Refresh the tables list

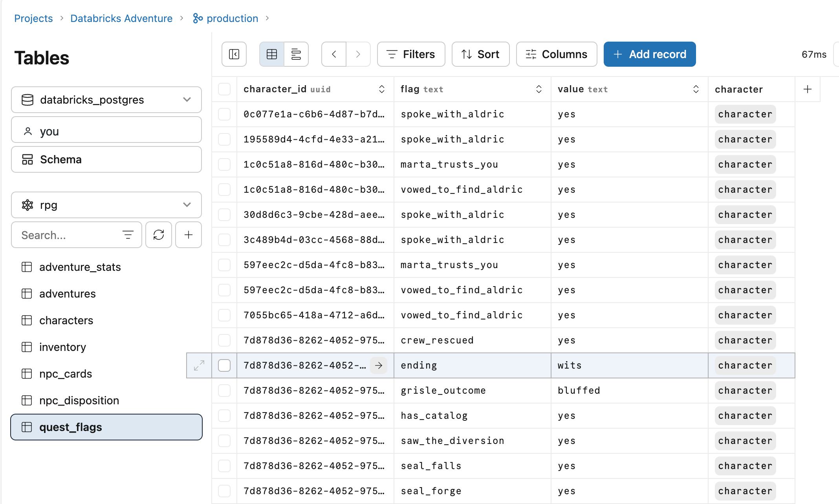(159, 235)
